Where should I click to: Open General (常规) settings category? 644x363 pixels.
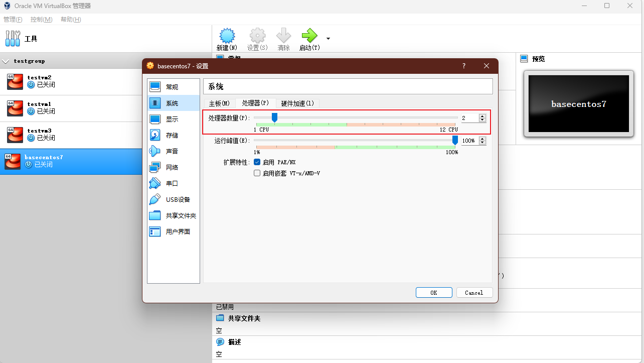pyautogui.click(x=173, y=87)
